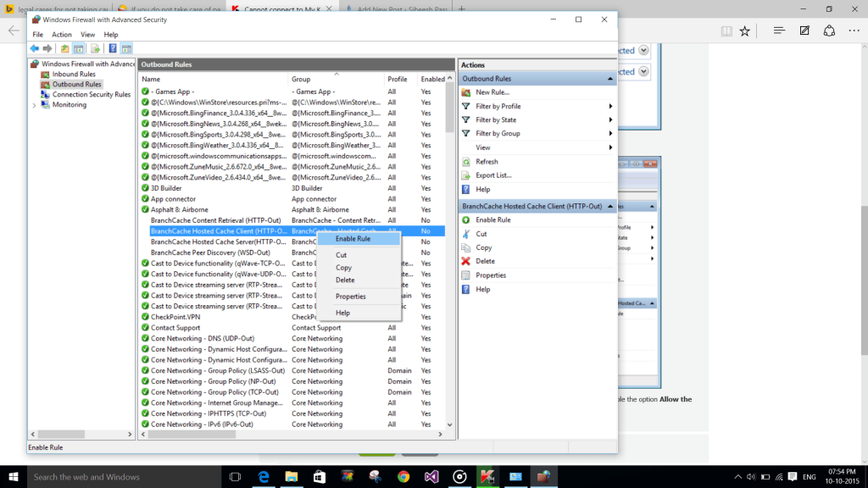This screenshot has height=488, width=868.
Task: Click the green Enable Rule icon in Actions pane
Action: pyautogui.click(x=466, y=219)
